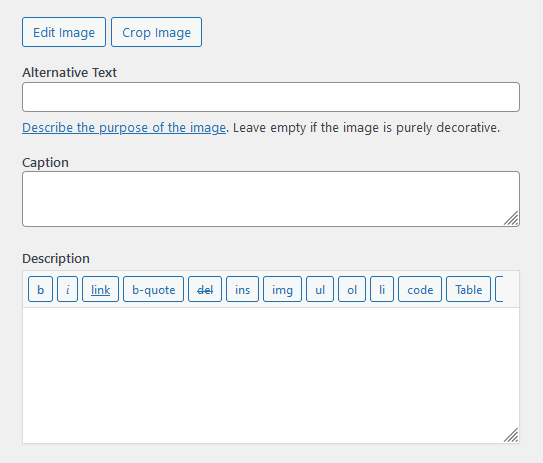Click inside the Caption text area
Screen dimensions: 543x463
(271, 199)
